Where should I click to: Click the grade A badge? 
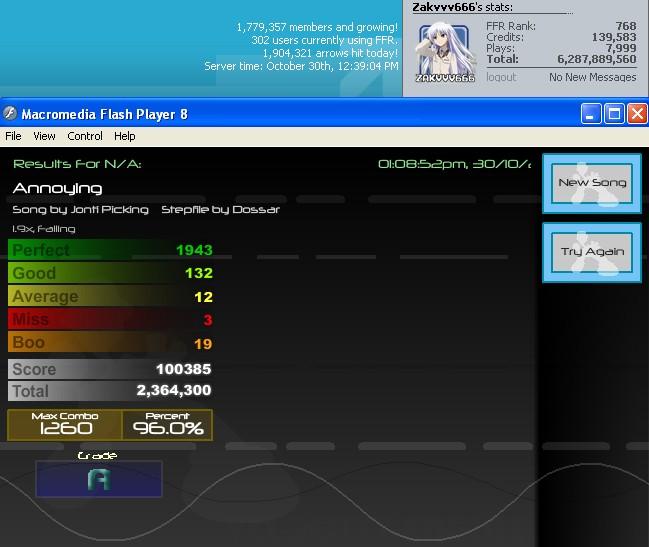pyautogui.click(x=99, y=479)
